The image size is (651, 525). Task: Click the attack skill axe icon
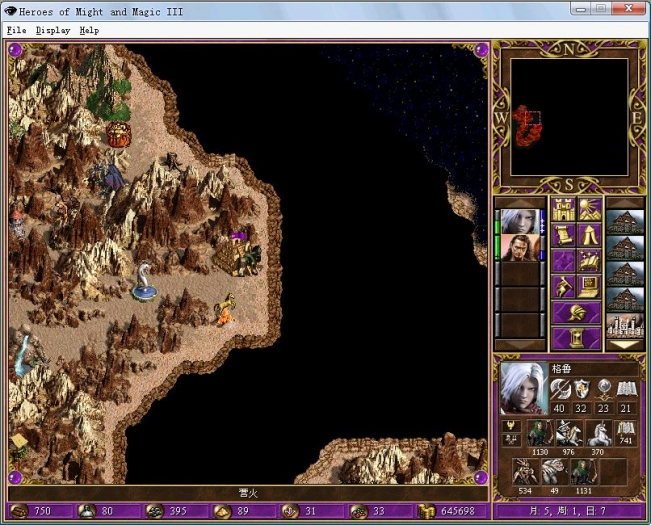point(560,389)
